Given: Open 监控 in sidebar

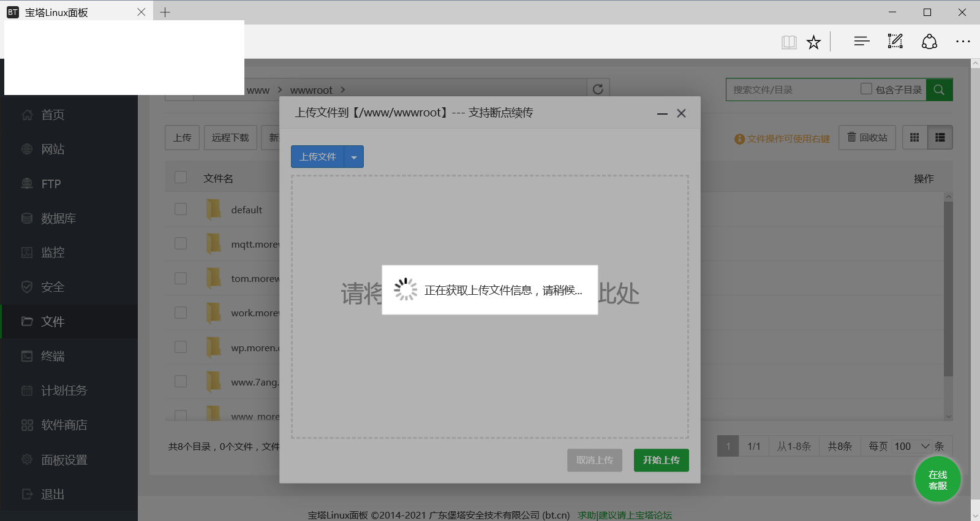Looking at the screenshot, I should coord(69,253).
